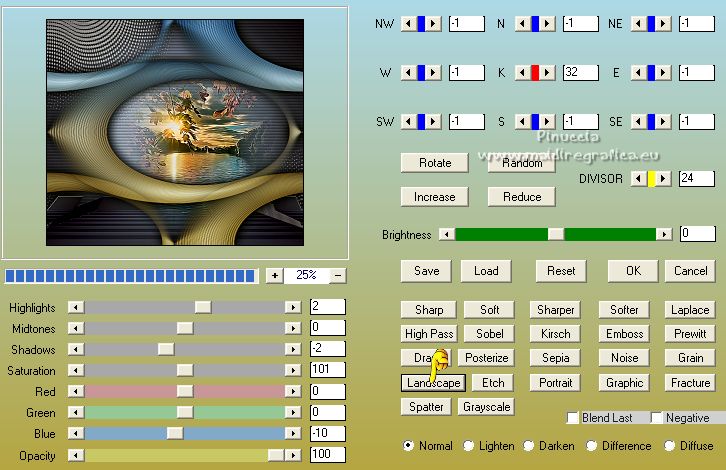Apply the Landscape preset

433,383
